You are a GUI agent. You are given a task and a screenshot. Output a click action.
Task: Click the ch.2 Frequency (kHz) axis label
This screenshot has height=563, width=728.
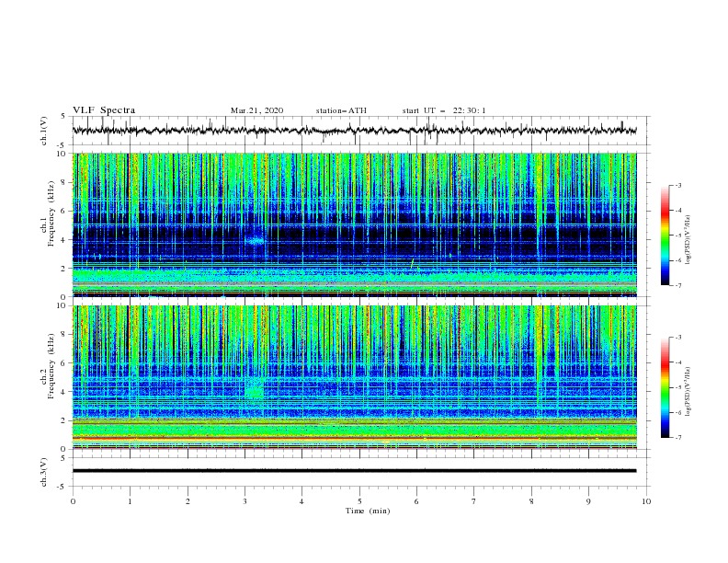pos(48,366)
